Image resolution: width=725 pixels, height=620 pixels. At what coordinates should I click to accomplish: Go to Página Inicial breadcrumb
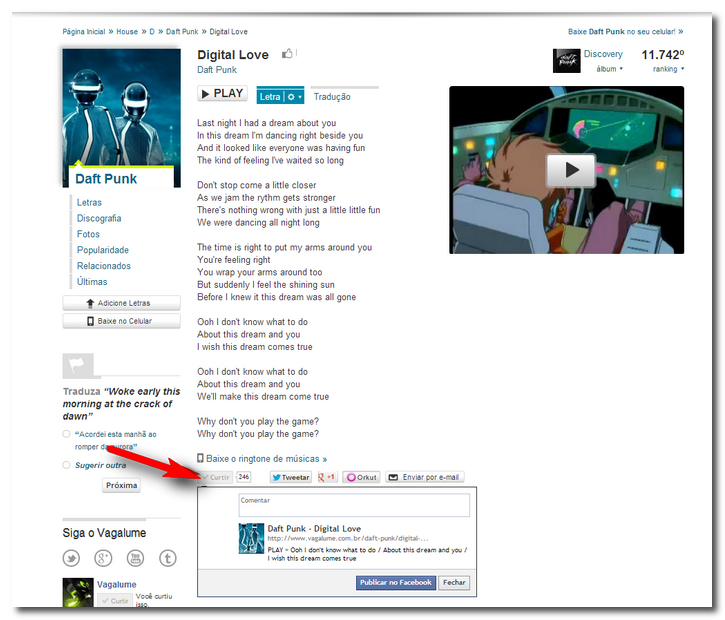84,31
